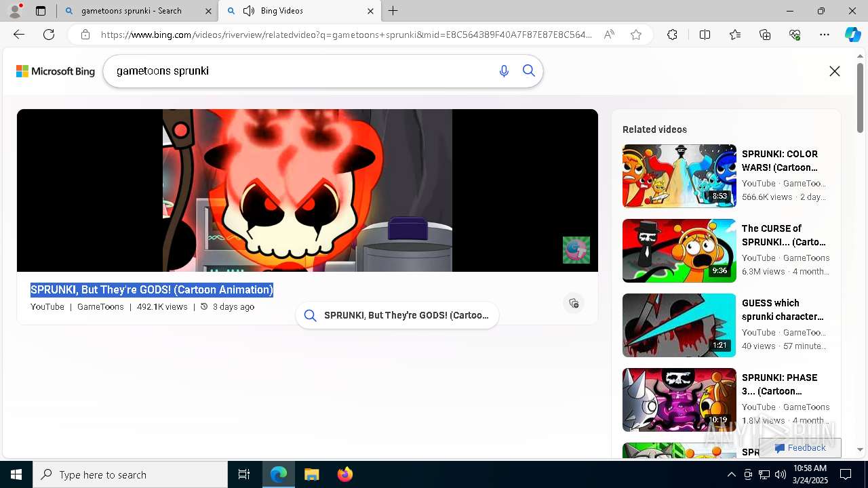The height and width of the screenshot is (488, 868).
Task: Click Related videos heading
Action: point(654,129)
